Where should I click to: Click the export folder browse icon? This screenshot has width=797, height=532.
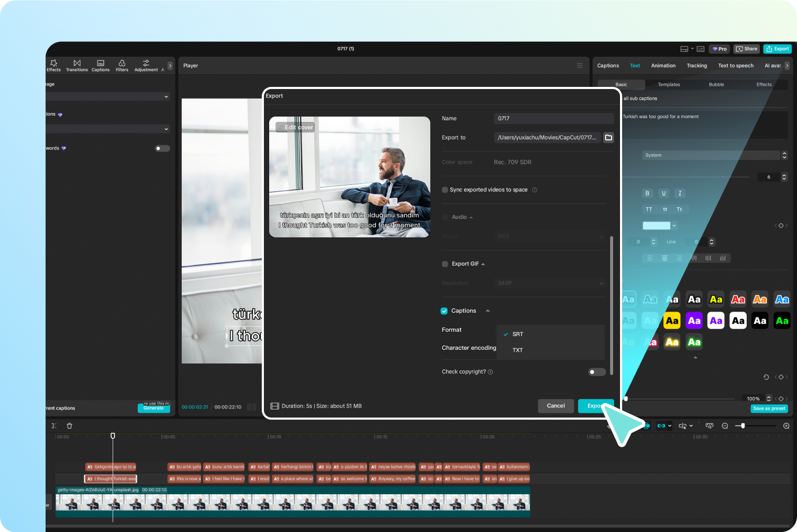click(608, 137)
